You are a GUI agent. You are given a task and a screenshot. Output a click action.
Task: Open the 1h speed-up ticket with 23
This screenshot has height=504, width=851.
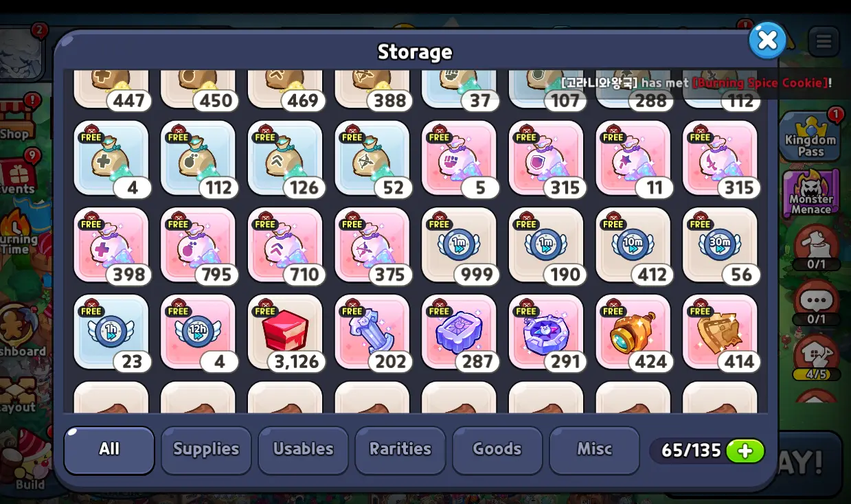[x=111, y=332]
